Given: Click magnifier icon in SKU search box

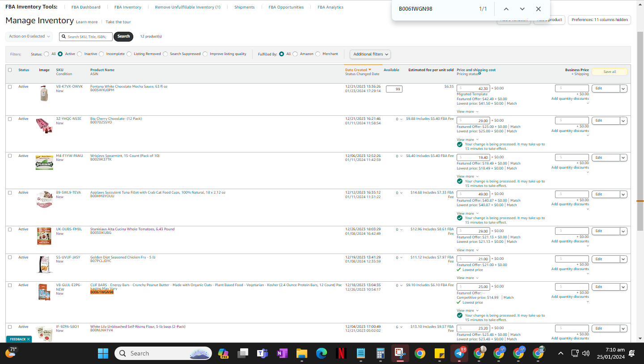Looking at the screenshot, I should [x=64, y=37].
